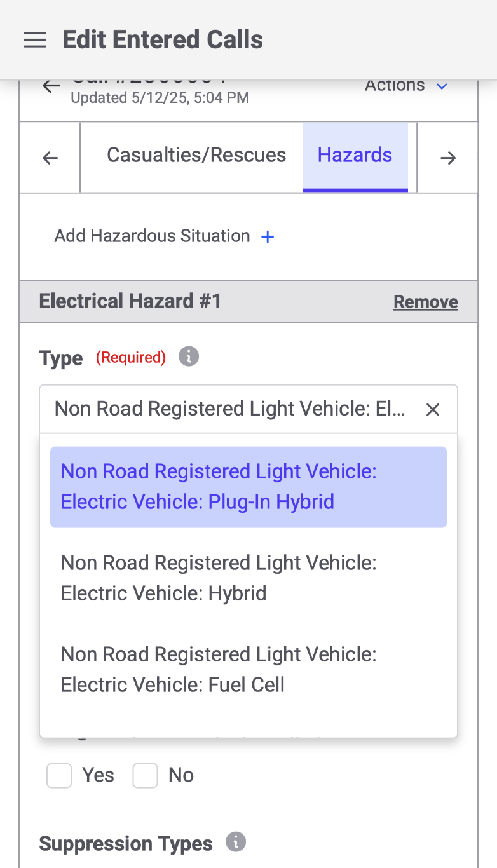Click the Add Hazardous Situation label
Viewport: 497px width, 868px height.
[x=152, y=236]
